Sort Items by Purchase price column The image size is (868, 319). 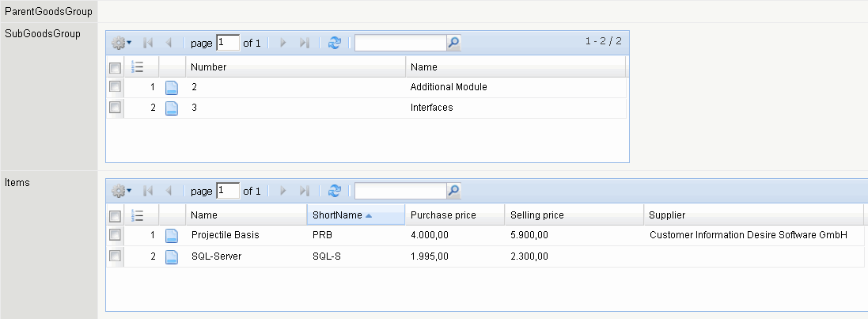(443, 215)
